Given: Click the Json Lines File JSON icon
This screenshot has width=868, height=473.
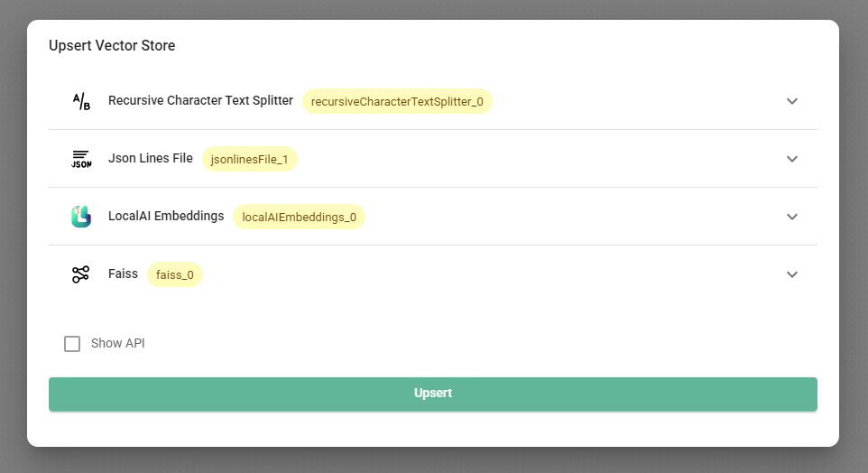Looking at the screenshot, I should (x=81, y=159).
